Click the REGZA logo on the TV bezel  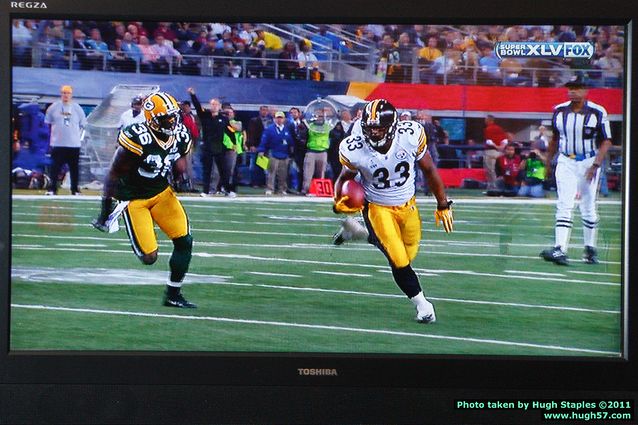[x=28, y=6]
